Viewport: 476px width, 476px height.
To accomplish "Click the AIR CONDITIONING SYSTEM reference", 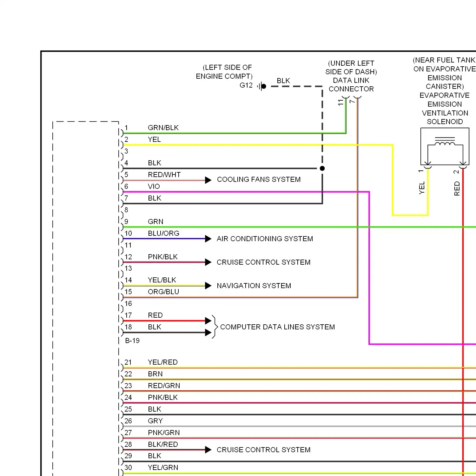I will (265, 239).
